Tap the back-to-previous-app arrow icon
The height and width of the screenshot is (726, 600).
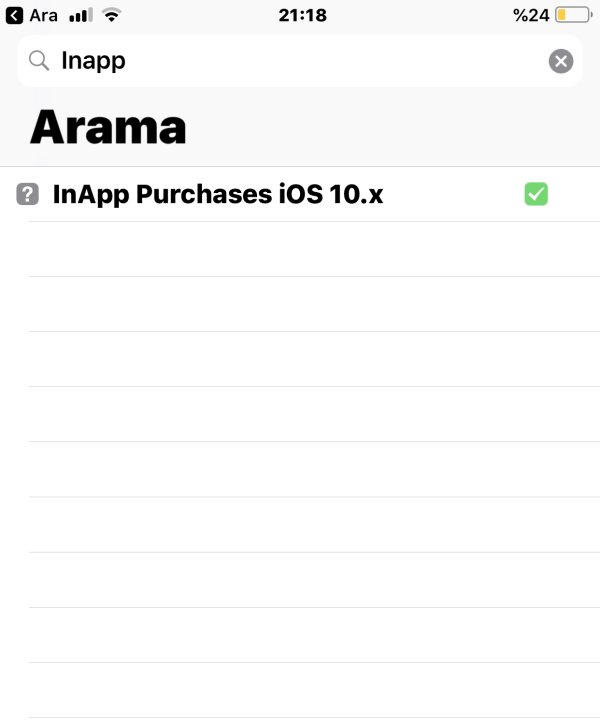point(15,15)
